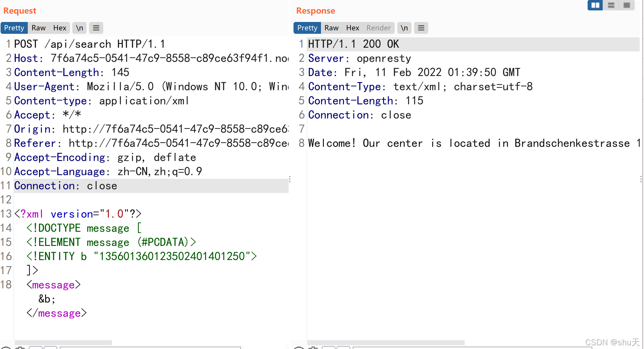
Task: Toggle \n non-printable characters in Request
Action: click(x=79, y=28)
